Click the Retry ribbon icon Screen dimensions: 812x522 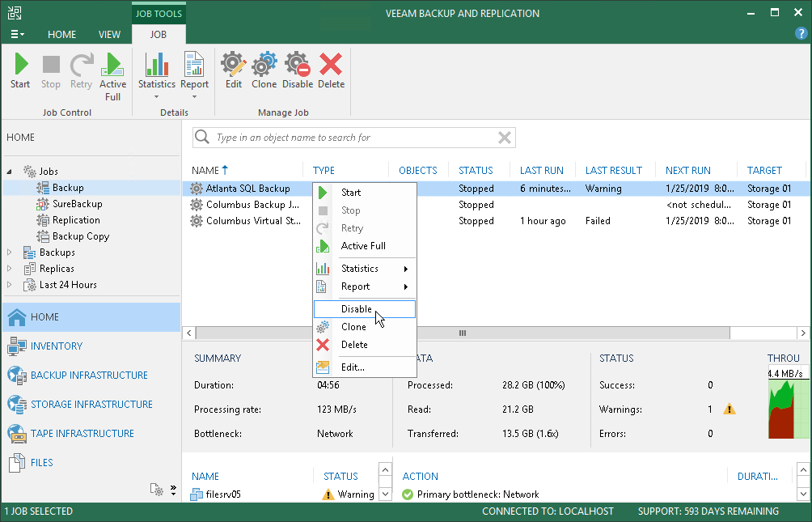click(x=82, y=71)
